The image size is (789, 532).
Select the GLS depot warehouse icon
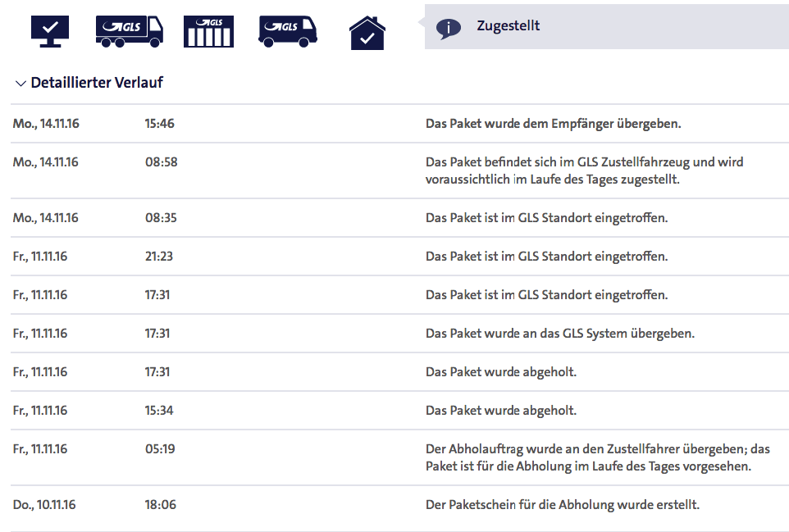pyautogui.click(x=208, y=31)
